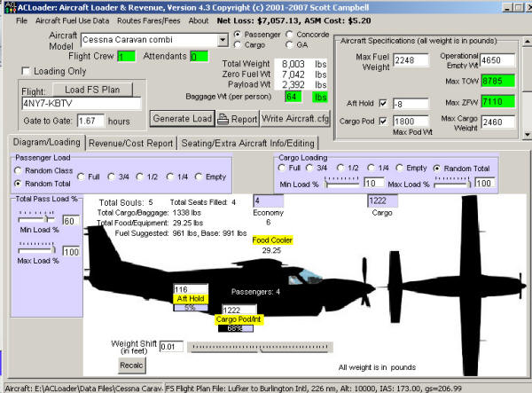Click the yellow Aft Hold label

click(x=191, y=299)
